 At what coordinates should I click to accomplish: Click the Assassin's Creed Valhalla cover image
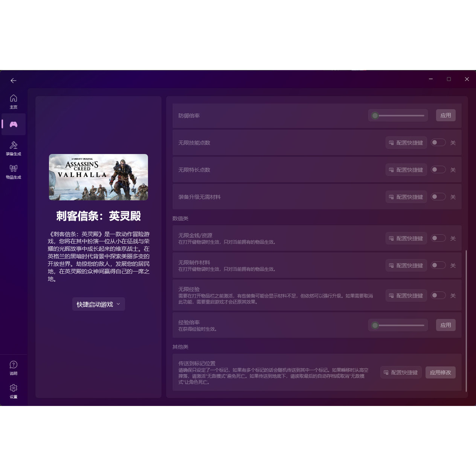(x=98, y=177)
